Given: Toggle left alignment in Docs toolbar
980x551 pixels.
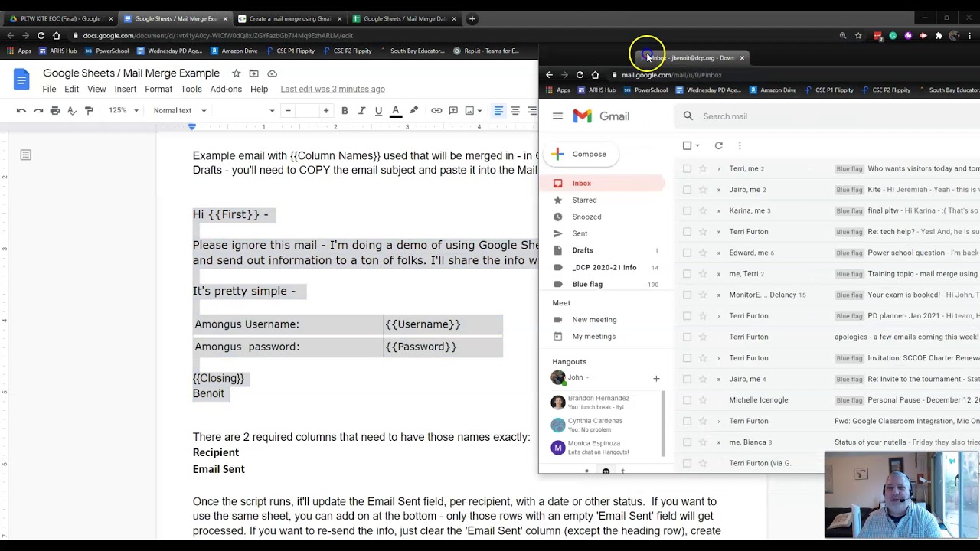Looking at the screenshot, I should tap(498, 110).
